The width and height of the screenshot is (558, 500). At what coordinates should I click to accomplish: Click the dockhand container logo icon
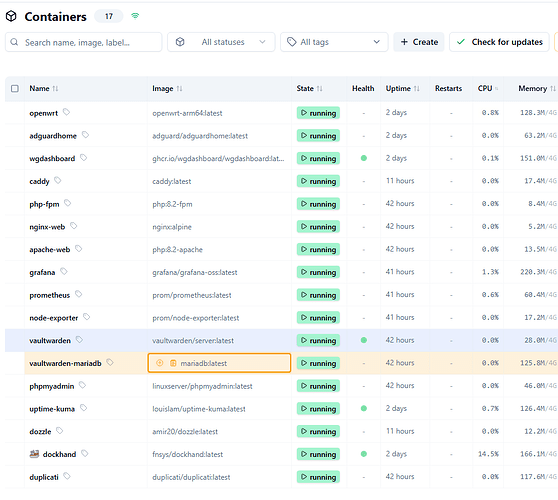34,454
